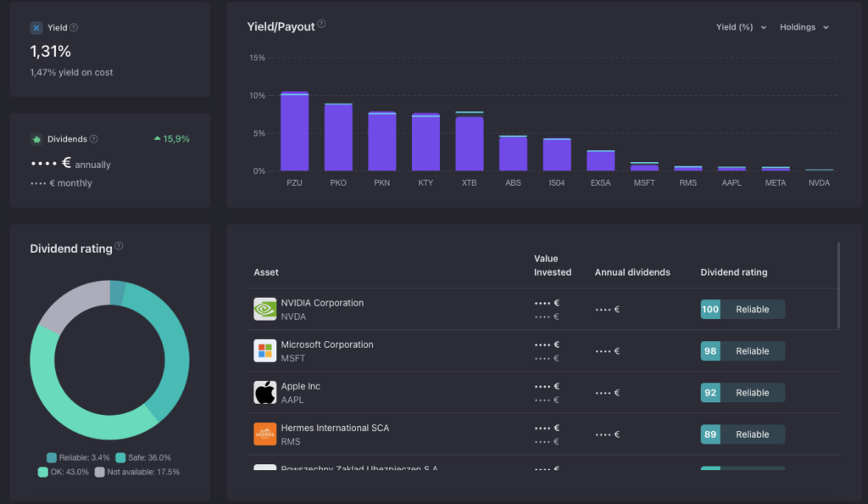Click the Microsoft logo icon

[265, 350]
